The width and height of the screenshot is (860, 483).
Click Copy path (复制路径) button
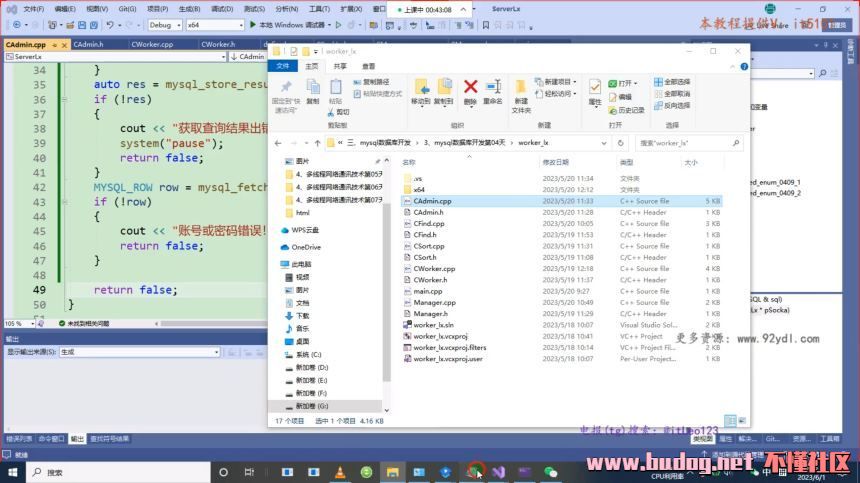click(x=371, y=82)
